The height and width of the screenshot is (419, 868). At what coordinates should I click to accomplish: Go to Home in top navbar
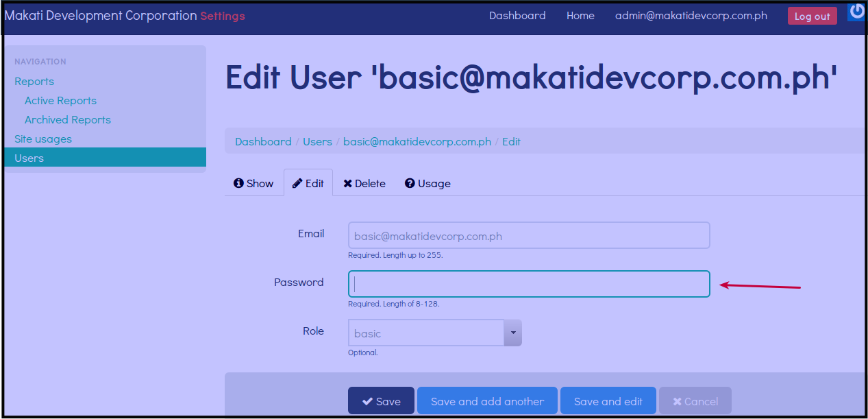point(580,15)
